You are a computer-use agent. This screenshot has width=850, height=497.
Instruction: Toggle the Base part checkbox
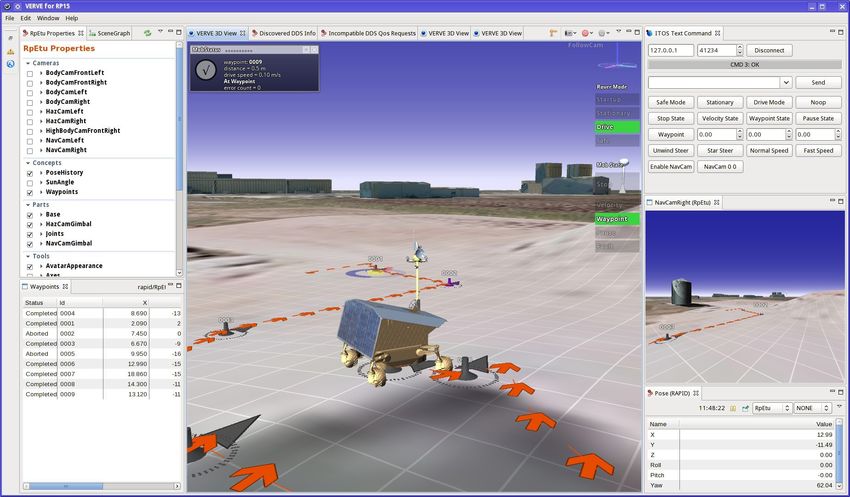(30, 215)
